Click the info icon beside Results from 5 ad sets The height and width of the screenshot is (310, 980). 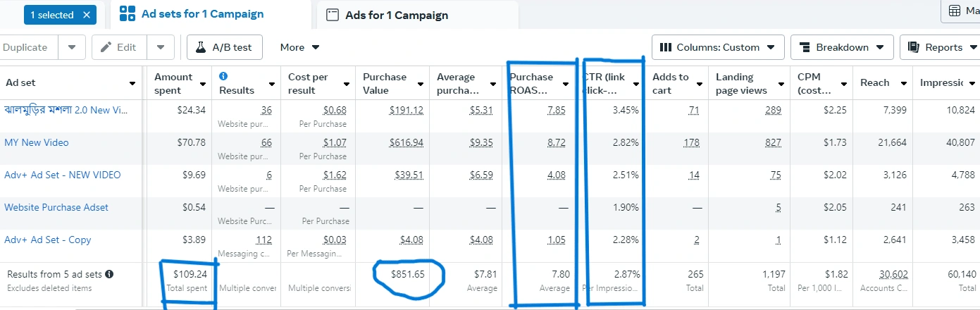pyautogui.click(x=109, y=274)
